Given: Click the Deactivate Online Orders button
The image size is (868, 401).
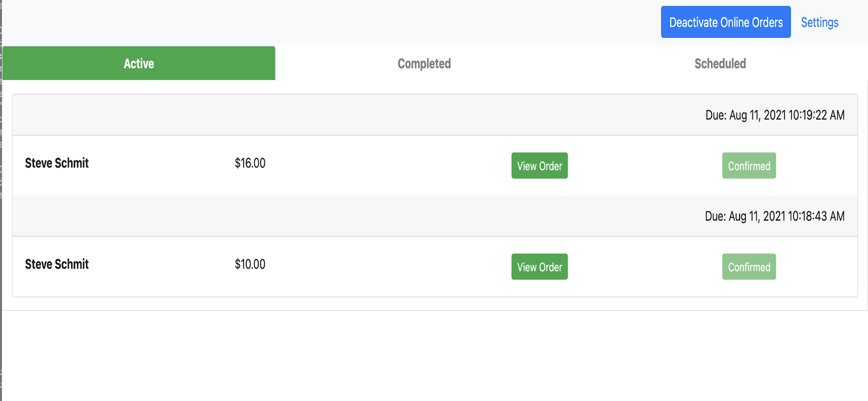Looking at the screenshot, I should 726,22.
